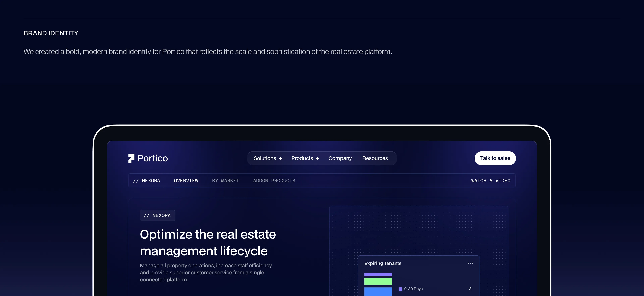Click the Expiring Tenants card title
This screenshot has width=644, height=296.
coord(383,263)
